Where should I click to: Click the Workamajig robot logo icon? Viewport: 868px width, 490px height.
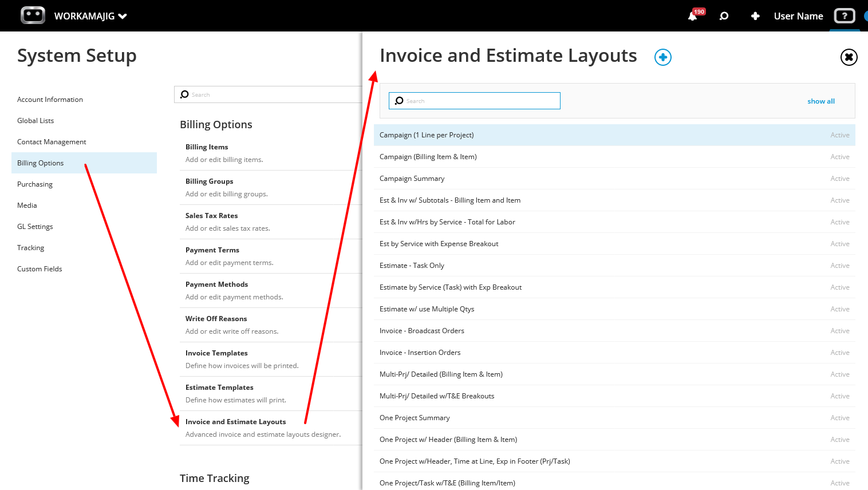pyautogui.click(x=33, y=15)
